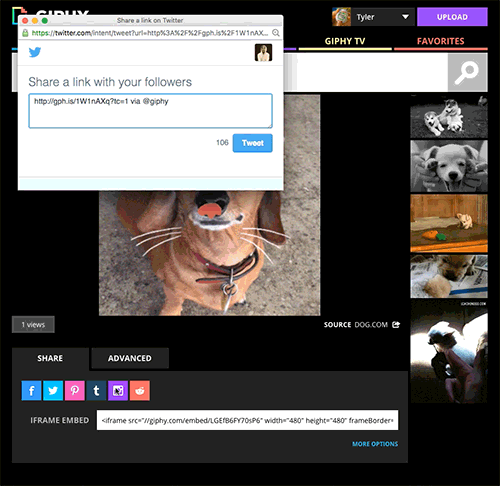Click the magnifying glass search button
The height and width of the screenshot is (486, 500).
point(467,72)
